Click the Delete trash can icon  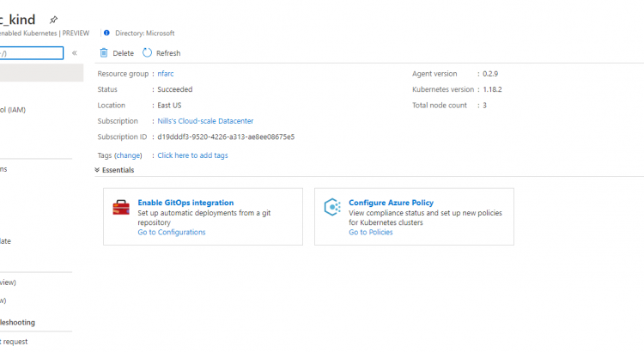click(x=104, y=53)
